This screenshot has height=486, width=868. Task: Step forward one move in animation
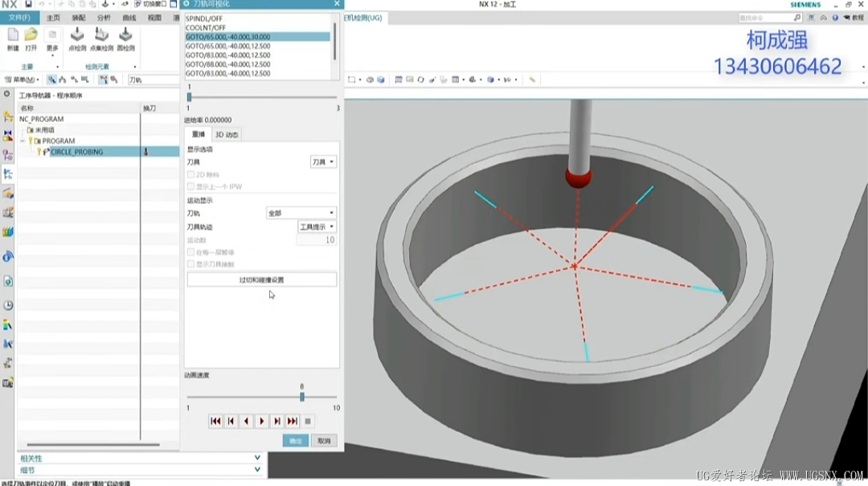pos(277,421)
